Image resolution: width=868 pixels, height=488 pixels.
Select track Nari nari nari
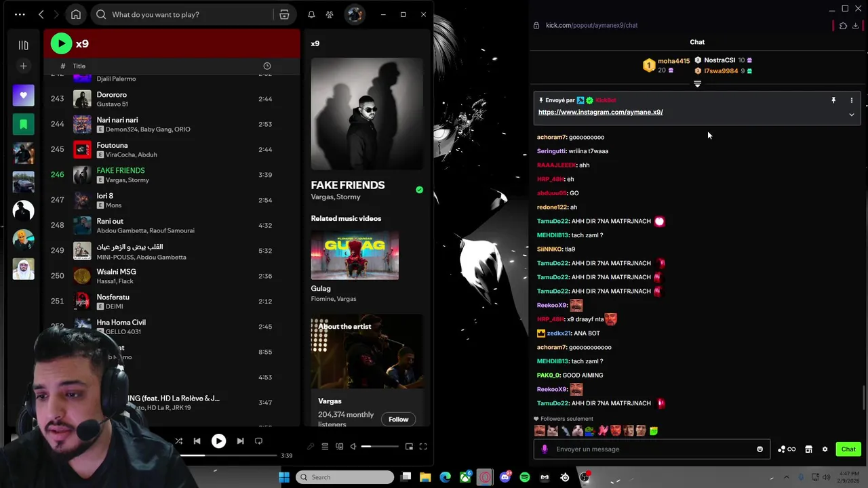coord(172,124)
